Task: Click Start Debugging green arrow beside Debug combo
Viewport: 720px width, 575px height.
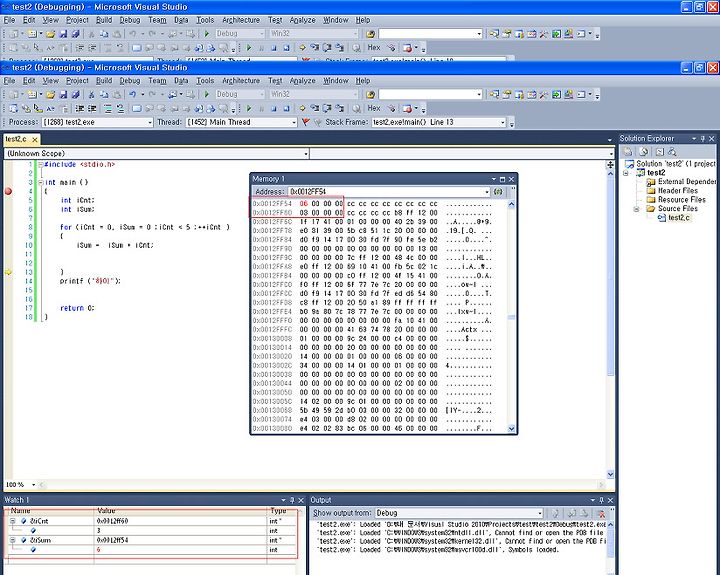Action: 207,94
